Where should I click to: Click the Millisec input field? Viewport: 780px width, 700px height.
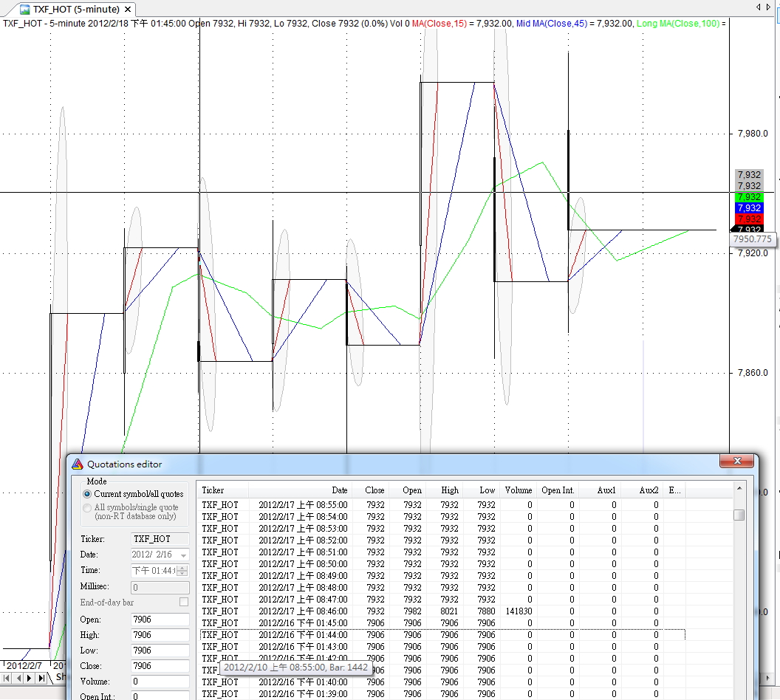pyautogui.click(x=160, y=587)
